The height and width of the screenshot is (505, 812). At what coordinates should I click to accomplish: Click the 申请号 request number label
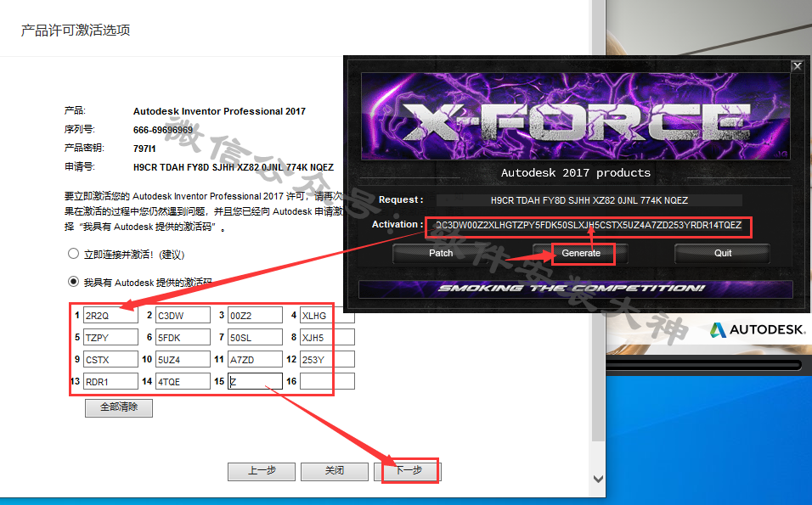tap(79, 166)
